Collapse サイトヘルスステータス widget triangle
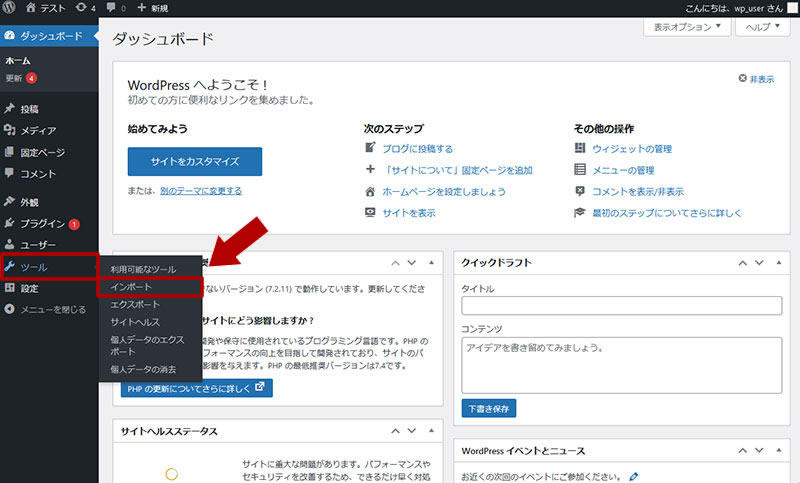 [x=431, y=431]
